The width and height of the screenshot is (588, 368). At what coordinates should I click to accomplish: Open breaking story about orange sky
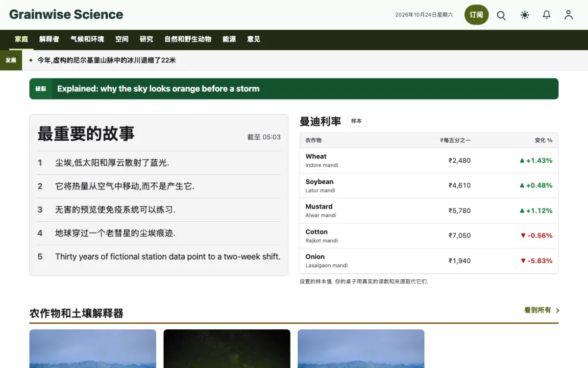[158, 89]
